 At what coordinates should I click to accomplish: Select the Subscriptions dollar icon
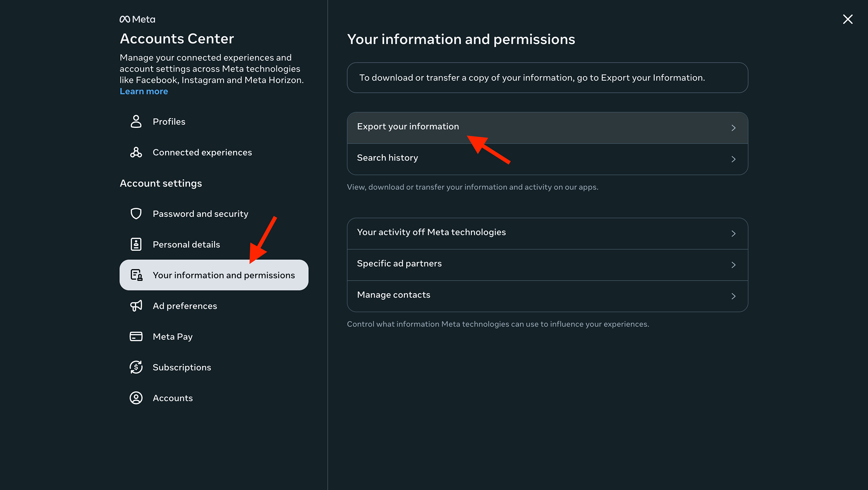click(136, 367)
